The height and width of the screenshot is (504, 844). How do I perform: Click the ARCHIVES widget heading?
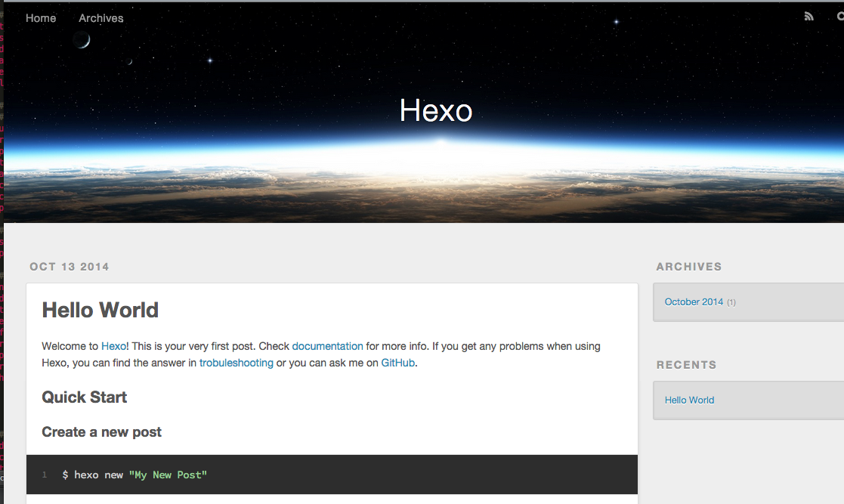point(689,267)
